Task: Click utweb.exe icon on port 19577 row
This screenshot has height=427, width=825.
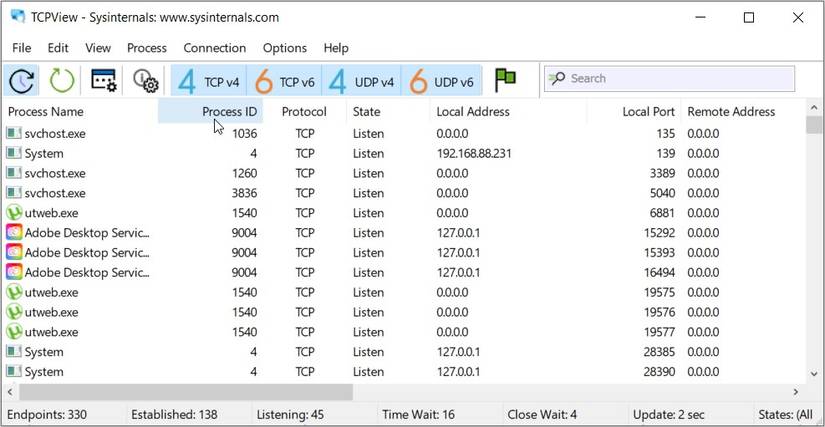Action: tap(14, 332)
